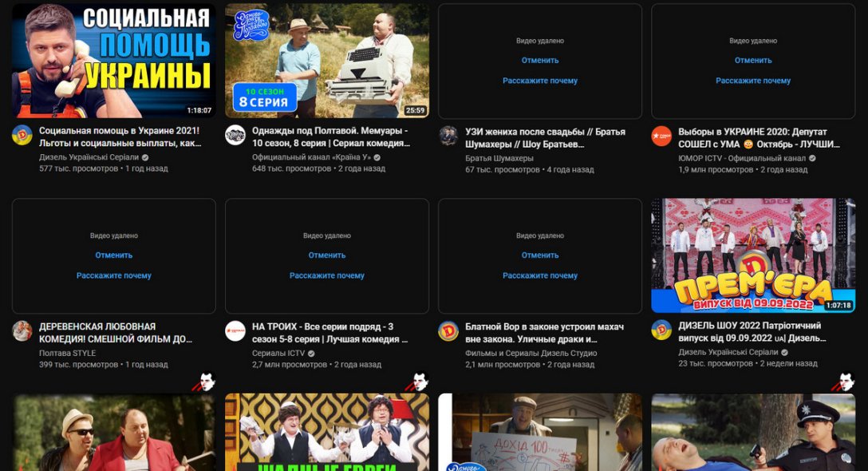Open the 'ПРЕМ'ЄРА' Дизель Шоу thumbnail

pyautogui.click(x=753, y=255)
